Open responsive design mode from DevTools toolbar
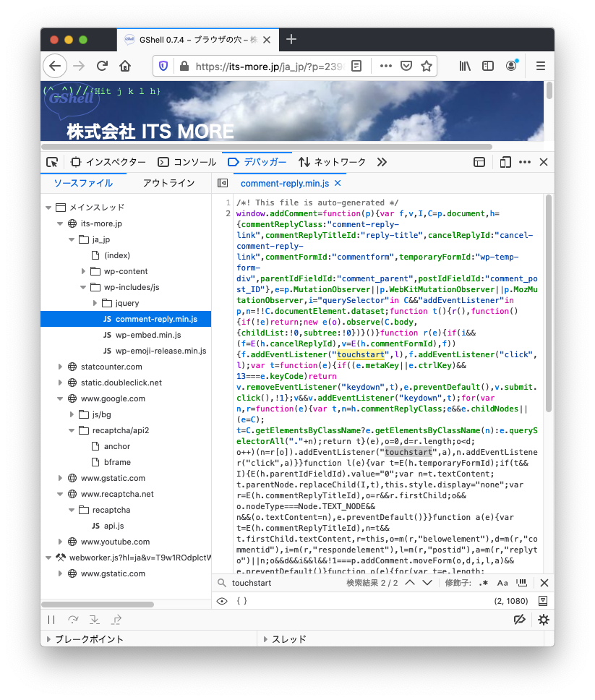The width and height of the screenshot is (595, 700). [x=505, y=162]
